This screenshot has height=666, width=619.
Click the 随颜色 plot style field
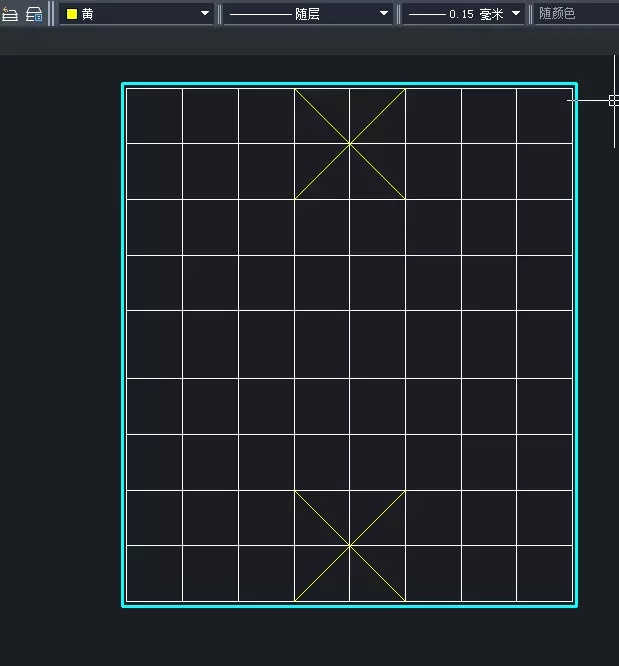click(575, 14)
